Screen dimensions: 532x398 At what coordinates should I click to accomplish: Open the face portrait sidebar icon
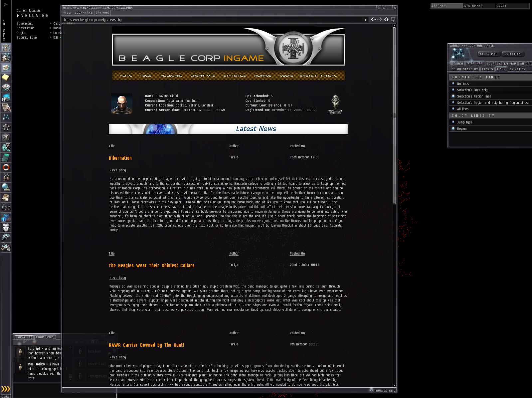point(6,227)
